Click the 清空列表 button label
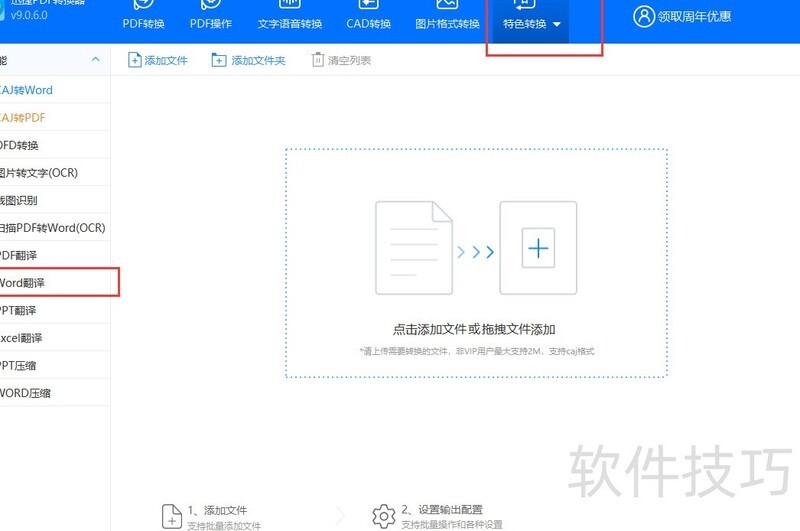Screen dimensions: 800x531 tap(349, 61)
